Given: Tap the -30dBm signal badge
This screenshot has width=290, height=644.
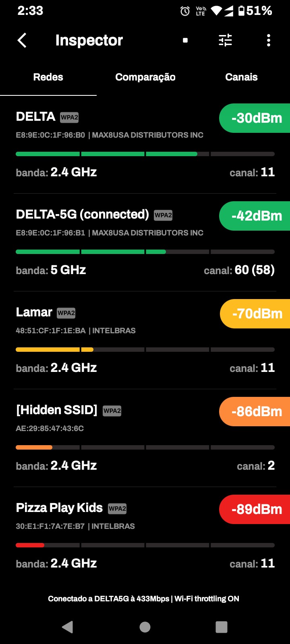Looking at the screenshot, I should coord(256,118).
